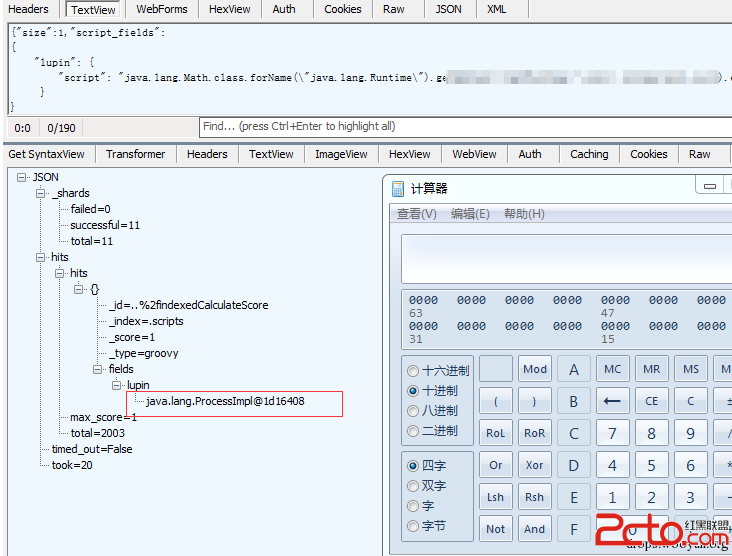Click in the Find search field
Image resolution: width=732 pixels, height=556 pixels.
pyautogui.click(x=465, y=127)
